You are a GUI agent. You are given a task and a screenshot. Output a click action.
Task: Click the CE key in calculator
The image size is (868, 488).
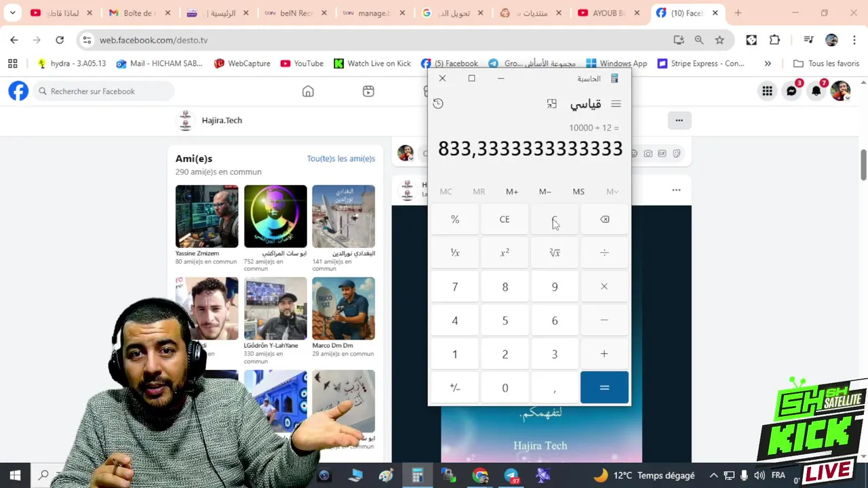[x=505, y=219]
